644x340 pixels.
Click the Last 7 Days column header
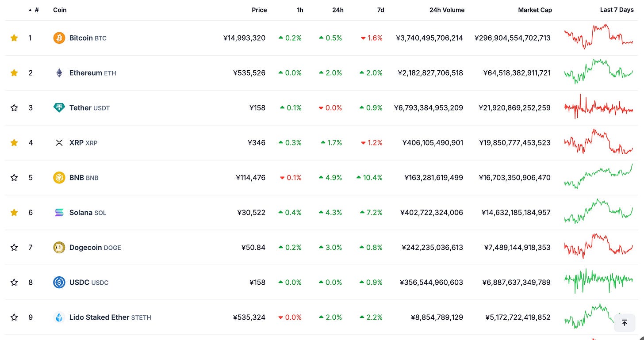coord(617,10)
